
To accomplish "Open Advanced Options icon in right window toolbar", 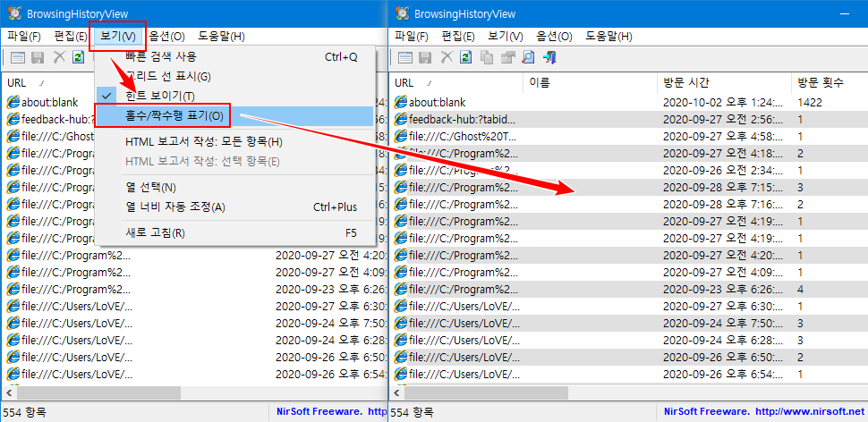I will coord(405,57).
